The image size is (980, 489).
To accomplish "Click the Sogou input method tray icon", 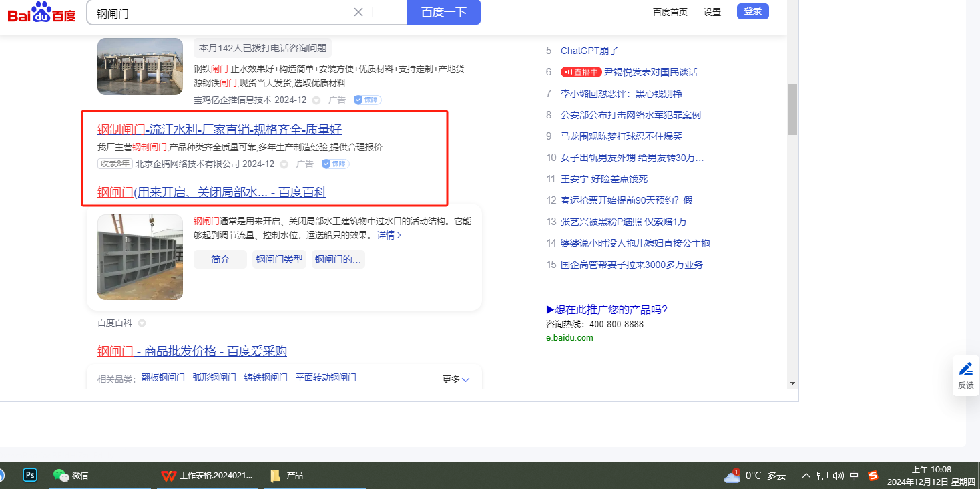I will coord(873,476).
